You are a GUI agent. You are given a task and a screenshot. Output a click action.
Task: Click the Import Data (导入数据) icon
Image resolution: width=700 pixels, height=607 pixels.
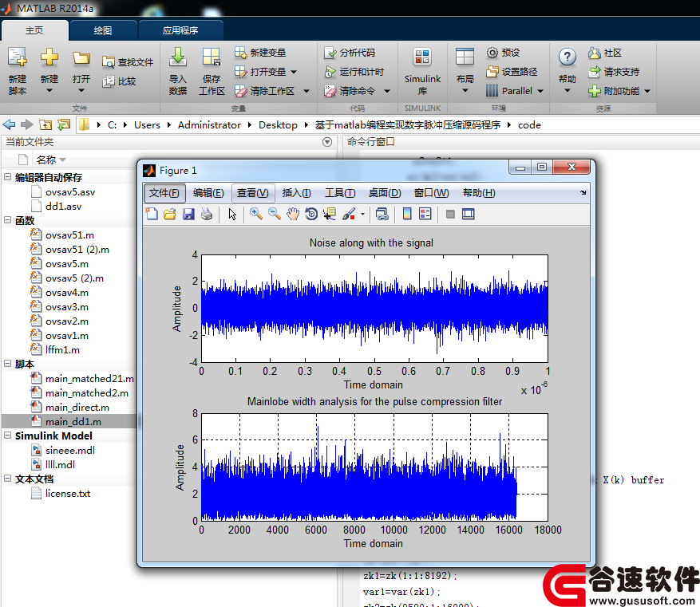pyautogui.click(x=178, y=58)
